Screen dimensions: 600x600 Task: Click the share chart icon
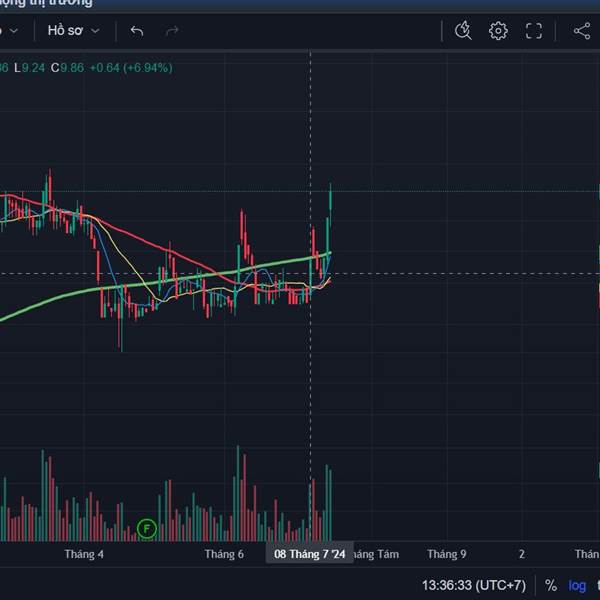coord(582,31)
